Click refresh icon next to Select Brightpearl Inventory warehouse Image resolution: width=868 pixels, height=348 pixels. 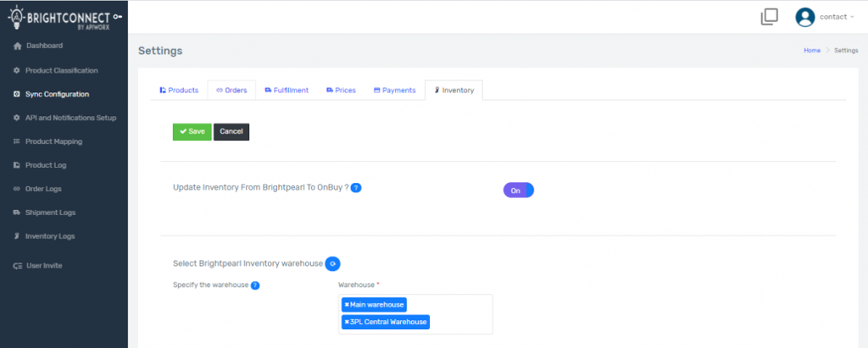coord(332,264)
